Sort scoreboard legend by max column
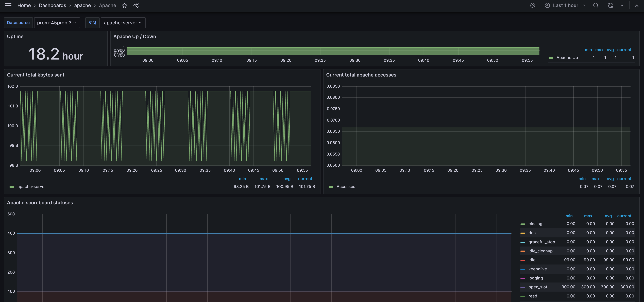 [x=588, y=216]
